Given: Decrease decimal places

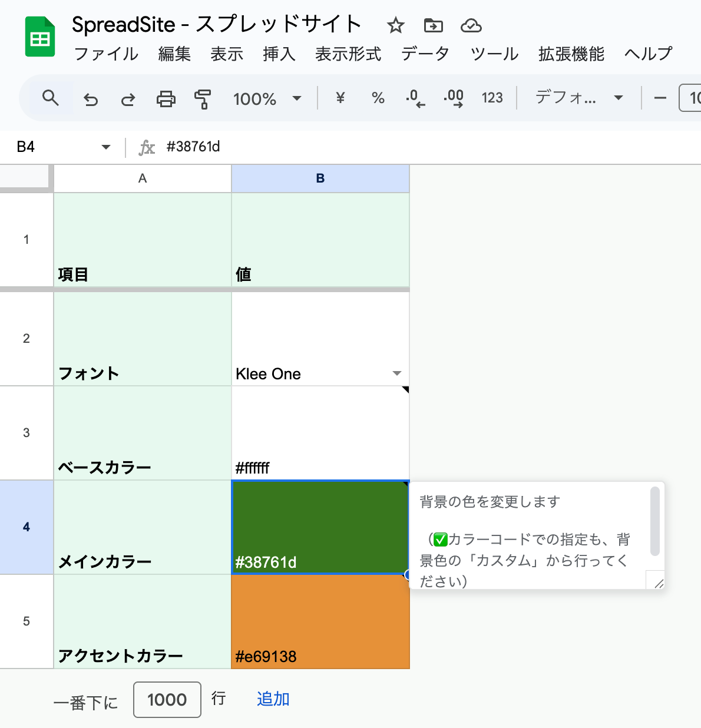Looking at the screenshot, I should (415, 98).
